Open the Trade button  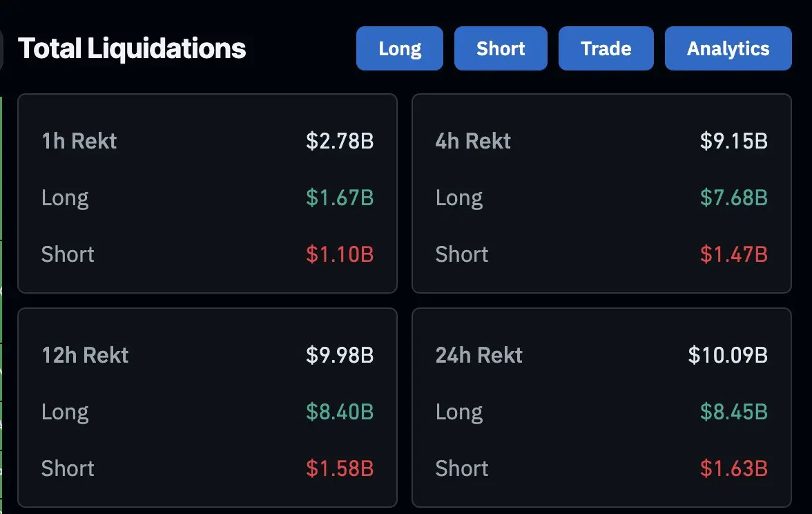606,48
